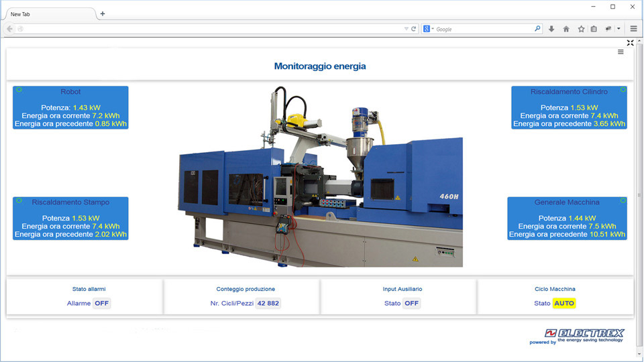Click the Nr. Cicli/Pezzi 42 882 counter
This screenshot has height=362, width=644.
tap(268, 303)
